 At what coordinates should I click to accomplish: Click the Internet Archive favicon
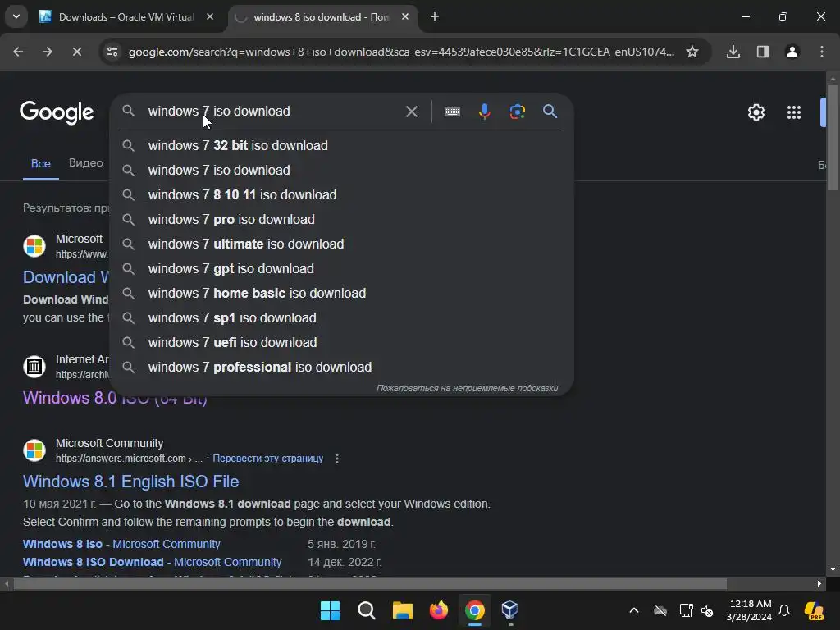(x=34, y=367)
